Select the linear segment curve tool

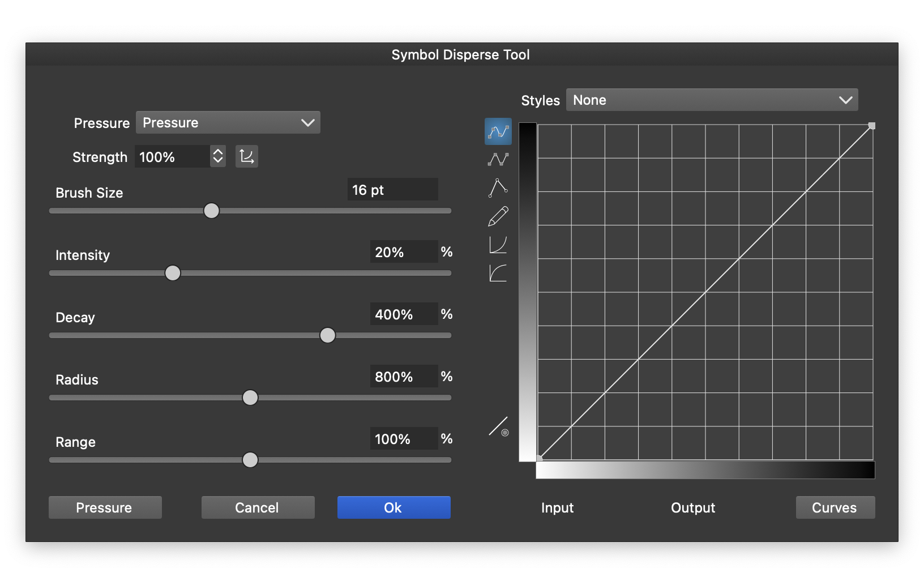(498, 160)
